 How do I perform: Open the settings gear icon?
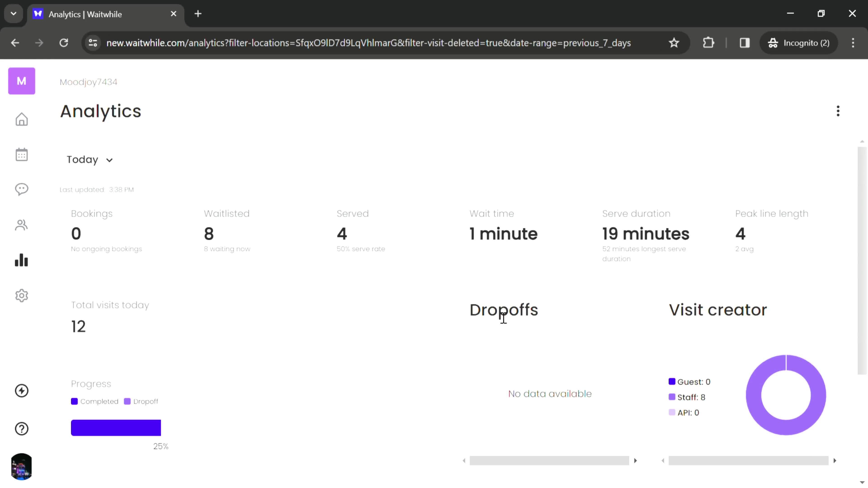(21, 295)
